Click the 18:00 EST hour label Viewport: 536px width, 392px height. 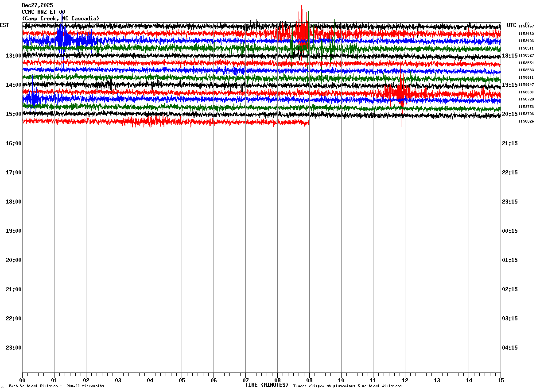pyautogui.click(x=14, y=202)
